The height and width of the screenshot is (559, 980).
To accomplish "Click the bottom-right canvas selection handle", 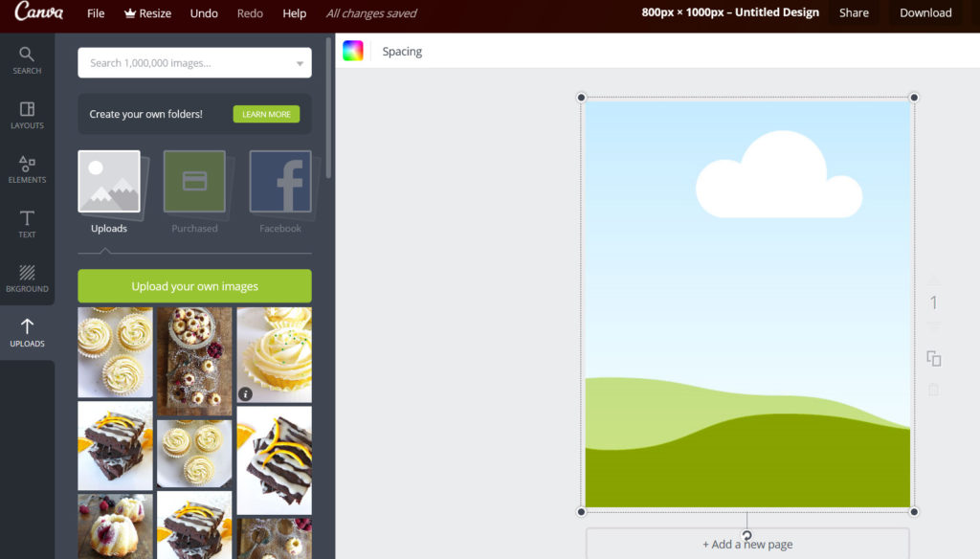I will click(914, 511).
